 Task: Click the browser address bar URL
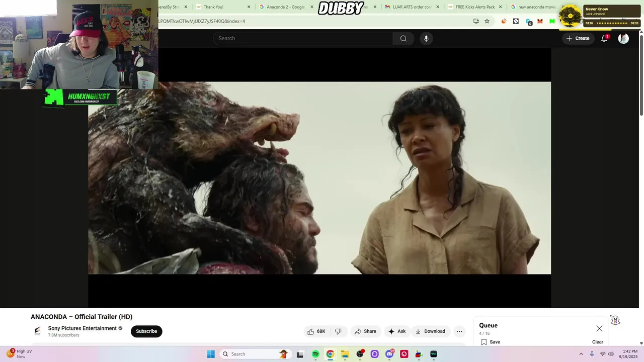(312, 21)
